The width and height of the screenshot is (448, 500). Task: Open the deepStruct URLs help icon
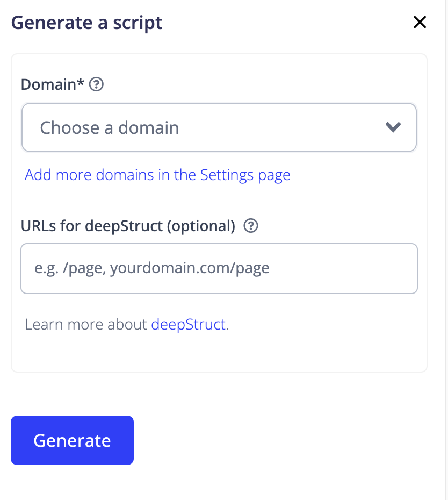251,226
